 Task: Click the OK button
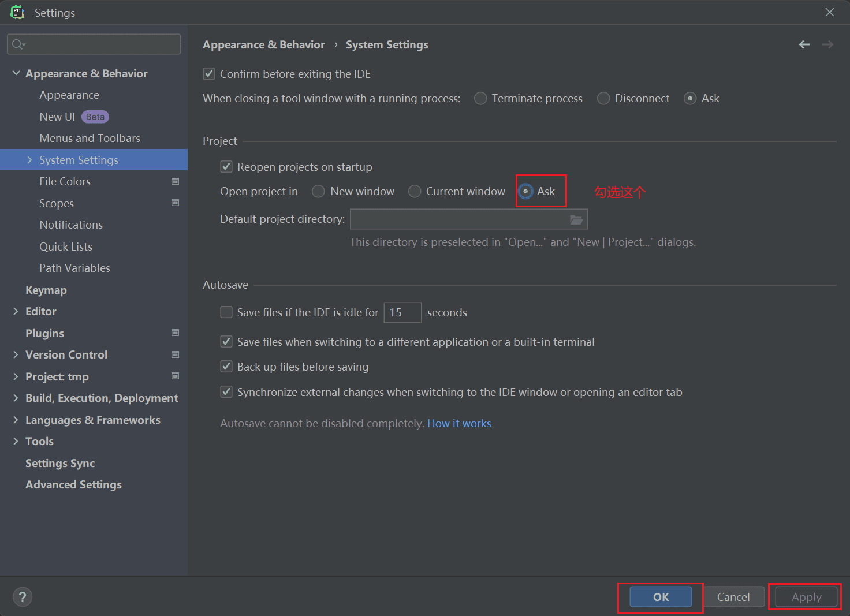pyautogui.click(x=661, y=597)
